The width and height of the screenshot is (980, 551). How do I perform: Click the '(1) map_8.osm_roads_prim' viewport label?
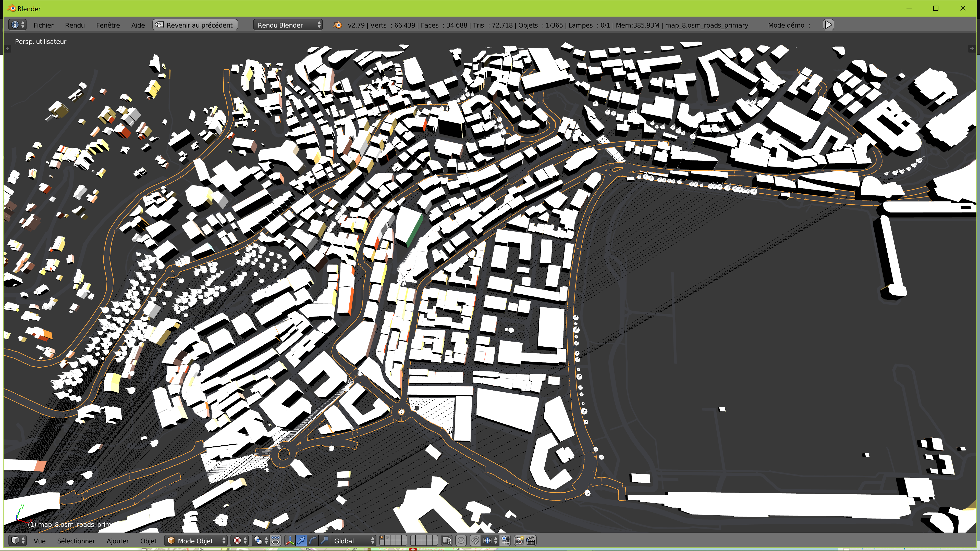[x=70, y=524]
